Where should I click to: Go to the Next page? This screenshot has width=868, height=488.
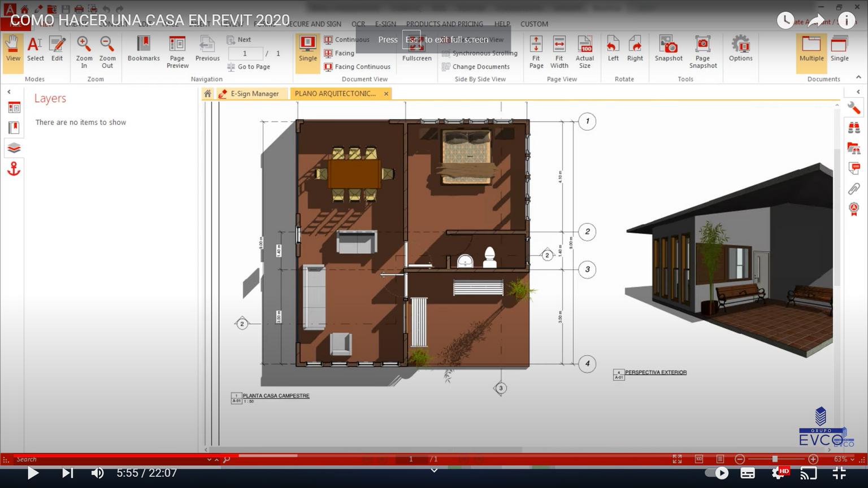click(x=239, y=40)
